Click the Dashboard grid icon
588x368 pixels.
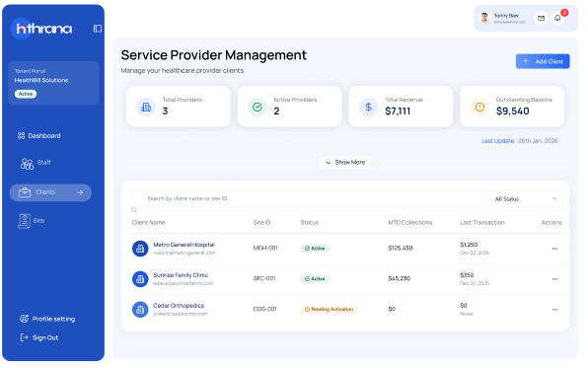(21, 136)
